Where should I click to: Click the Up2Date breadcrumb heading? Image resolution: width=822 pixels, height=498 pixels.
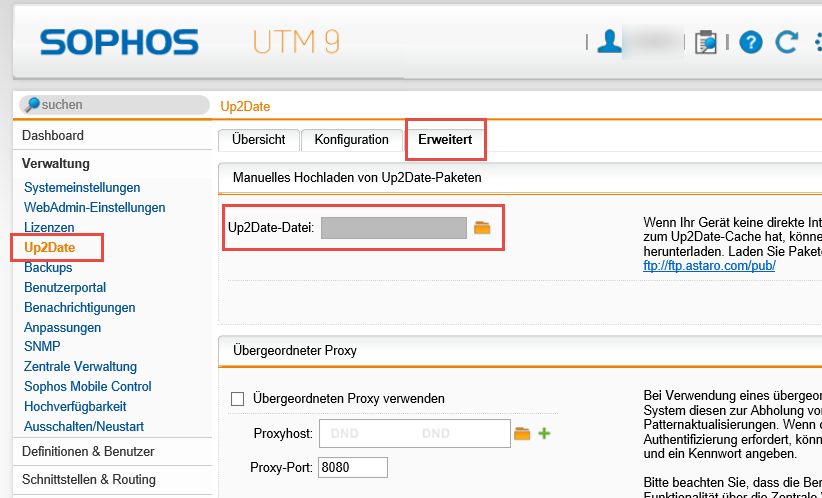[x=245, y=106]
